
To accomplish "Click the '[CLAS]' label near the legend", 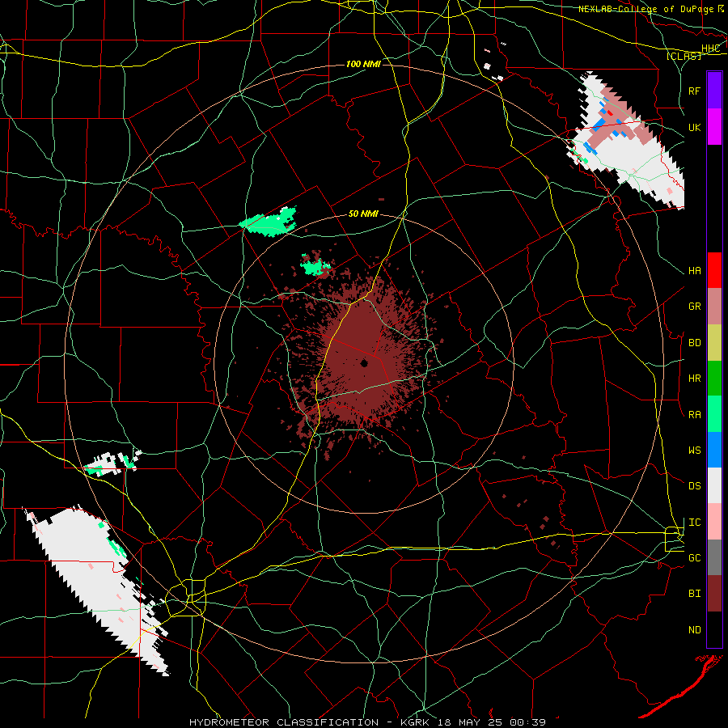I will click(684, 56).
